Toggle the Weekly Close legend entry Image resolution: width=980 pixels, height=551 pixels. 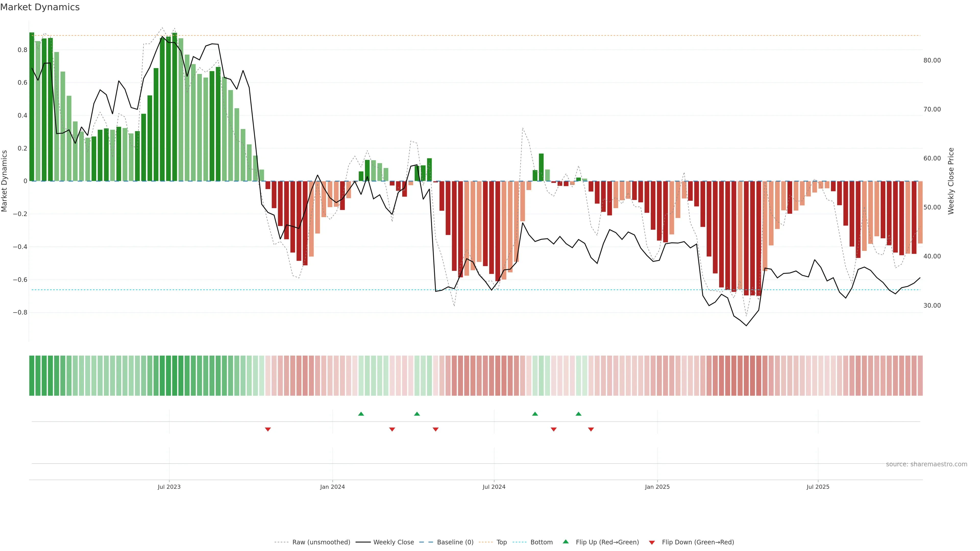pos(393,542)
